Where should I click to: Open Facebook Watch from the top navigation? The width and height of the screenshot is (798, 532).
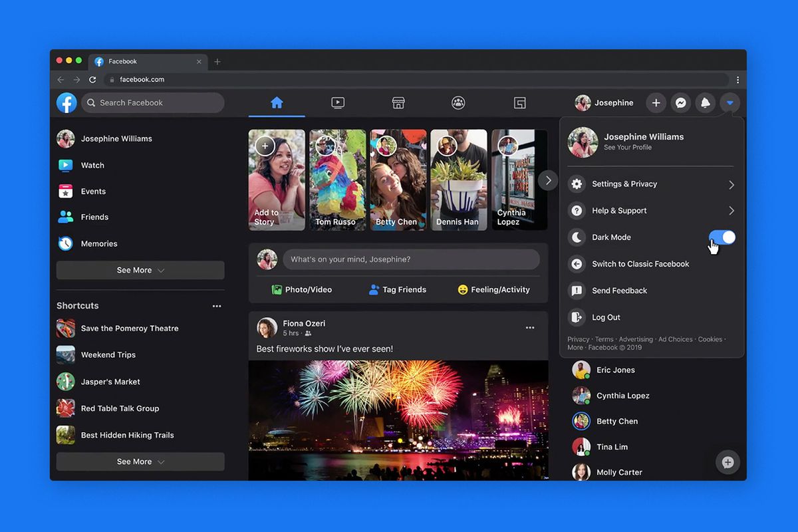tap(337, 102)
